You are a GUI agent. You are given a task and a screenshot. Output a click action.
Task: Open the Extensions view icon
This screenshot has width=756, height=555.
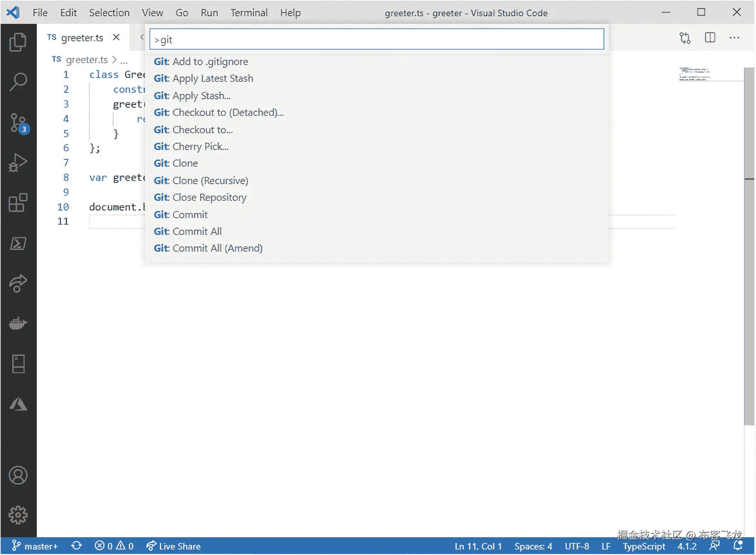tap(18, 203)
